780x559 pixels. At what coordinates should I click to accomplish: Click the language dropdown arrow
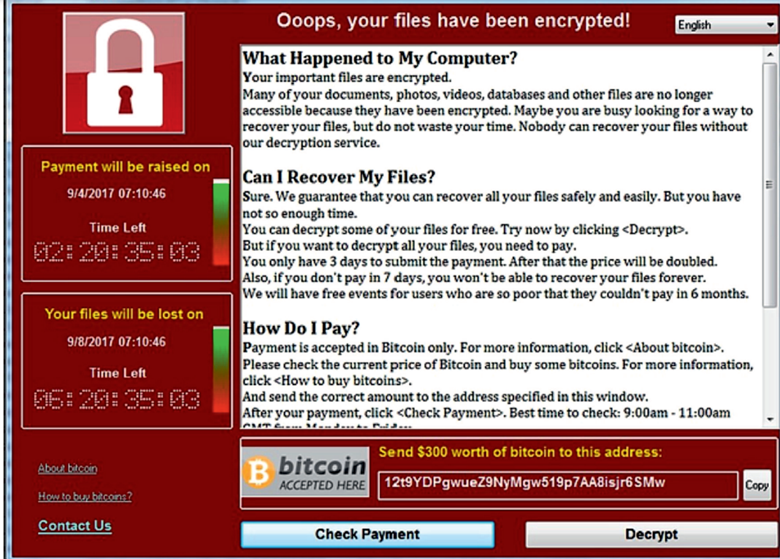click(770, 24)
